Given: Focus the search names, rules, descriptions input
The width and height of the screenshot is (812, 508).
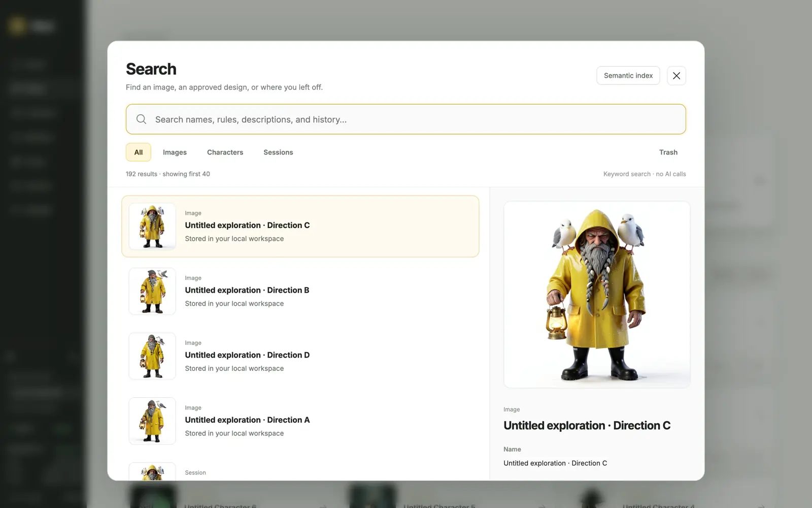Looking at the screenshot, I should point(405,119).
